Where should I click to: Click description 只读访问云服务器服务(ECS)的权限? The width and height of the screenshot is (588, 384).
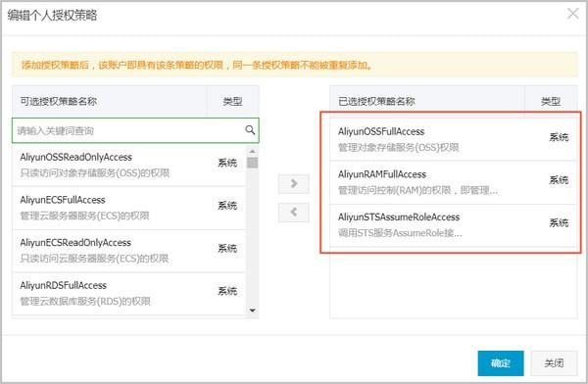tap(94, 259)
